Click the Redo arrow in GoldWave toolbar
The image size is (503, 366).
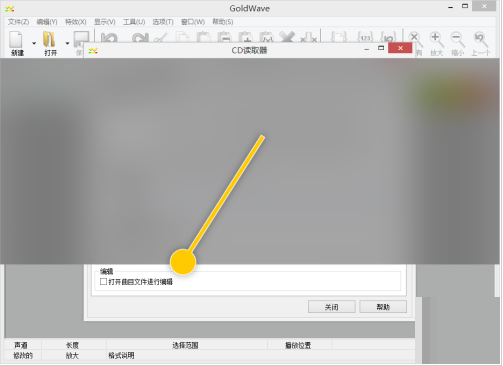pos(140,38)
